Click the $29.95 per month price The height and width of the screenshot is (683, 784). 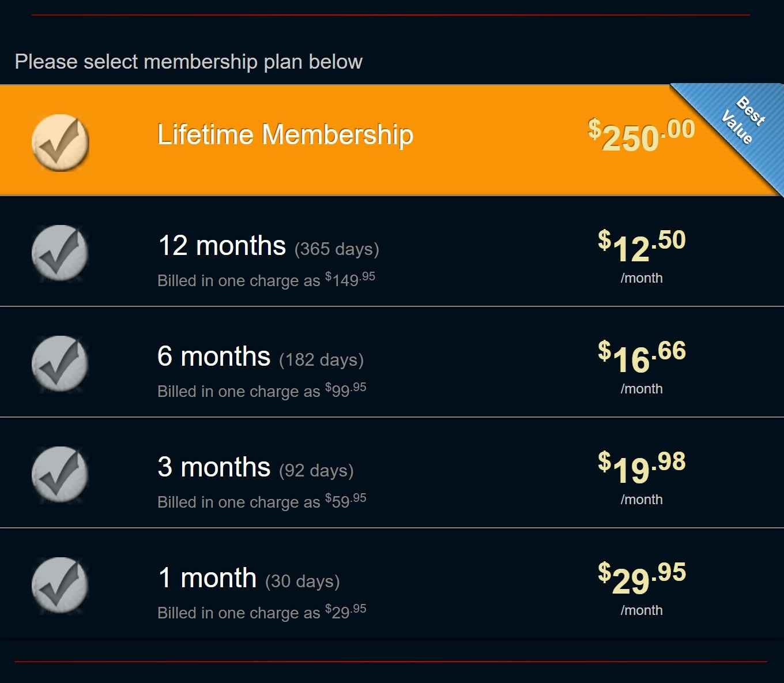click(642, 579)
